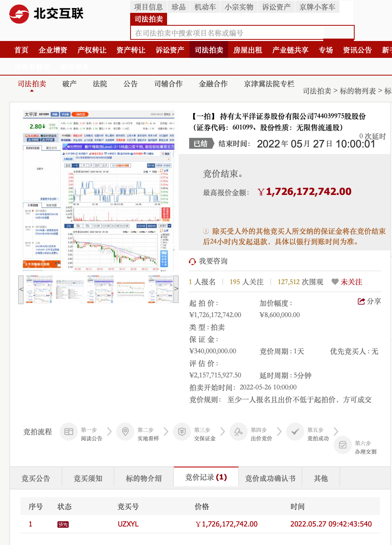The image size is (392, 545).
Task: Click the 我要咨询 consultation icon
Action: [192, 261]
